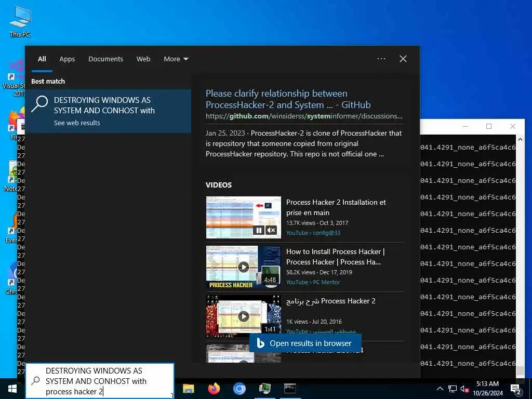Click the 'See web results' text
The height and width of the screenshot is (399, 532).
pyautogui.click(x=77, y=123)
